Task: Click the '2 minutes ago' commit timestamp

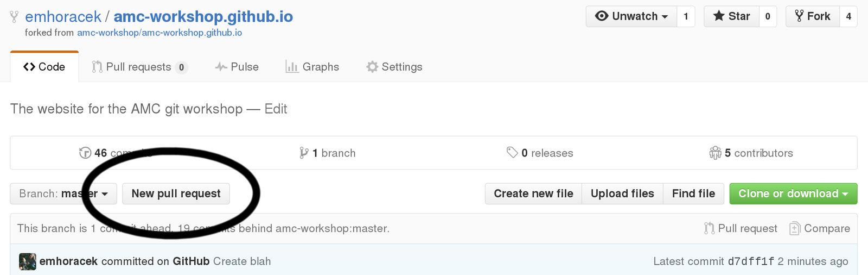Action: tap(813, 261)
